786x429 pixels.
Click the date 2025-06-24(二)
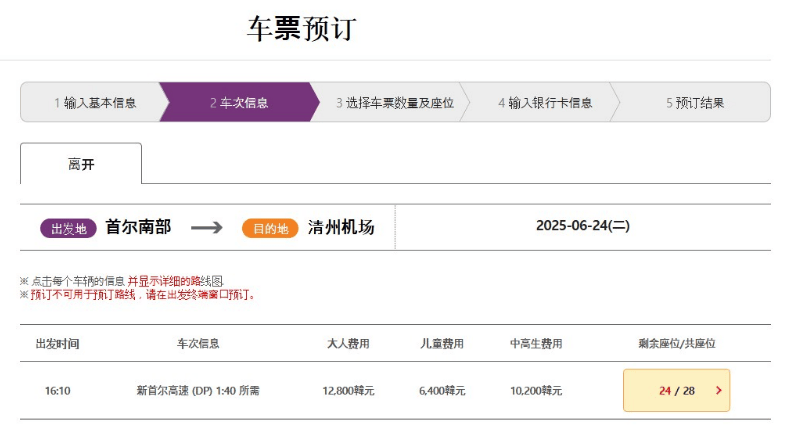pos(583,226)
